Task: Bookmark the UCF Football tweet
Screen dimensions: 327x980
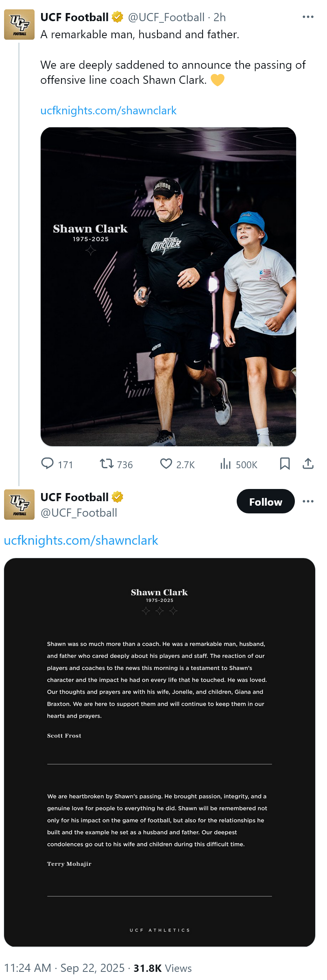Action: tap(285, 464)
